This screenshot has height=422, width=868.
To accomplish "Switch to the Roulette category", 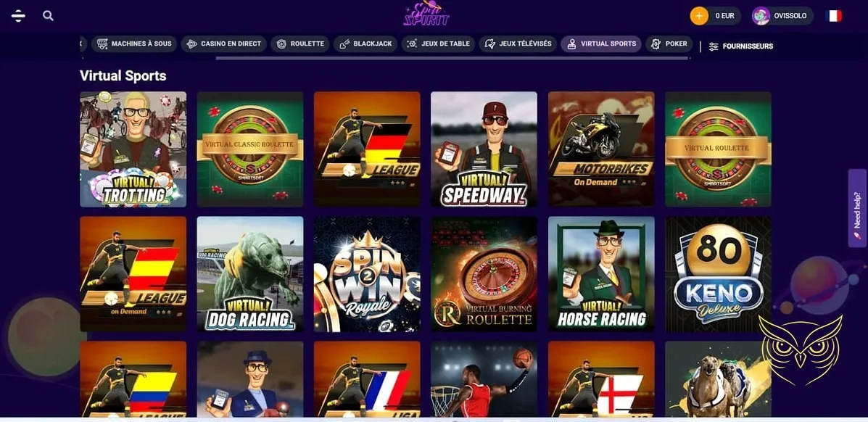I will (x=300, y=44).
